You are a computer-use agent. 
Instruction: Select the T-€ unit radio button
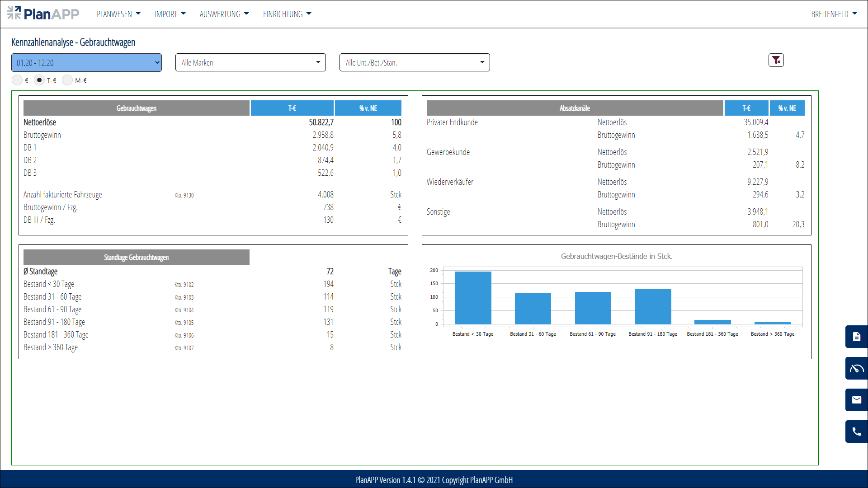pyautogui.click(x=39, y=80)
